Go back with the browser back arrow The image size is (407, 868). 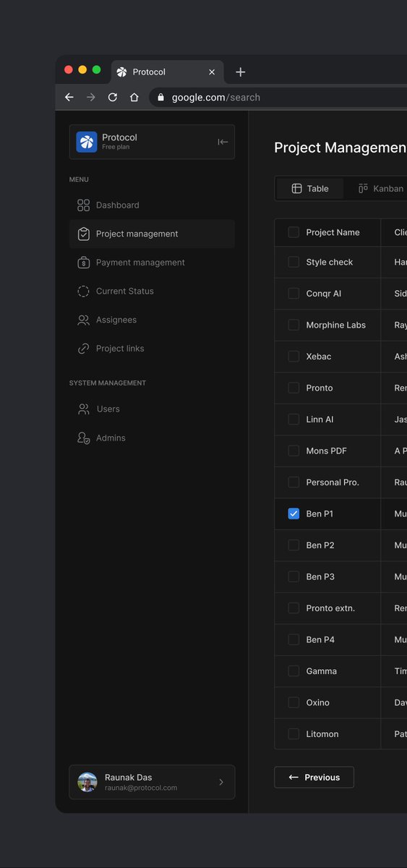[69, 97]
